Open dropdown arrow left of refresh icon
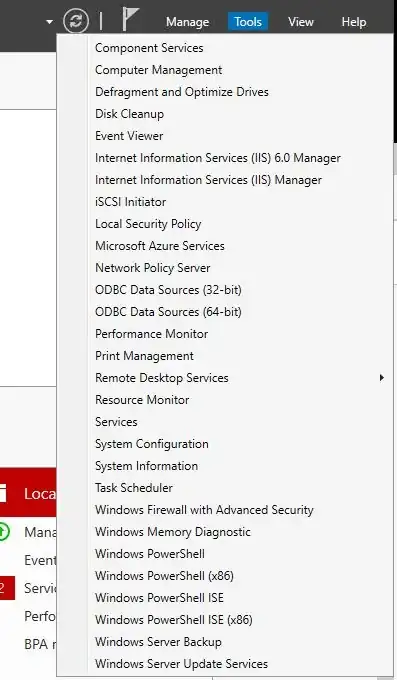Viewport: 397px width, 680px height. [49, 22]
